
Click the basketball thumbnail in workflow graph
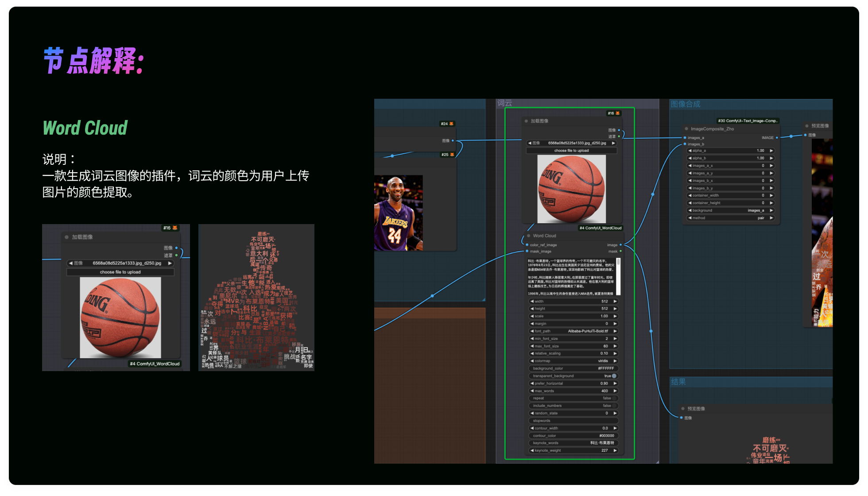[x=571, y=189]
